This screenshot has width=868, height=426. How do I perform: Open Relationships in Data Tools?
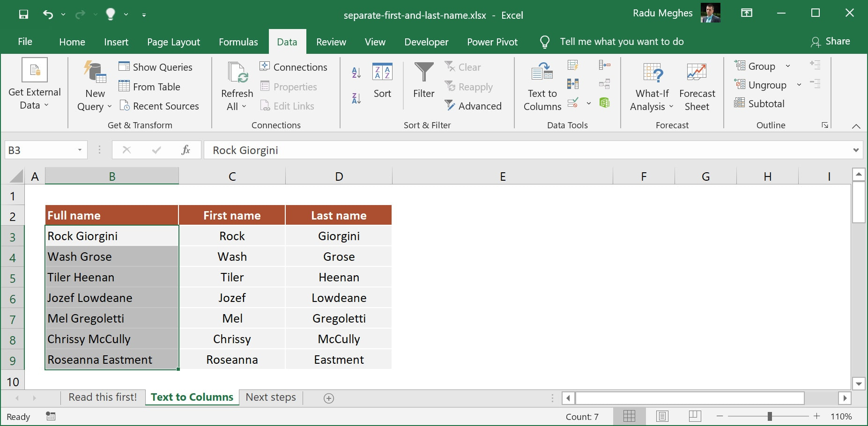[x=604, y=83]
